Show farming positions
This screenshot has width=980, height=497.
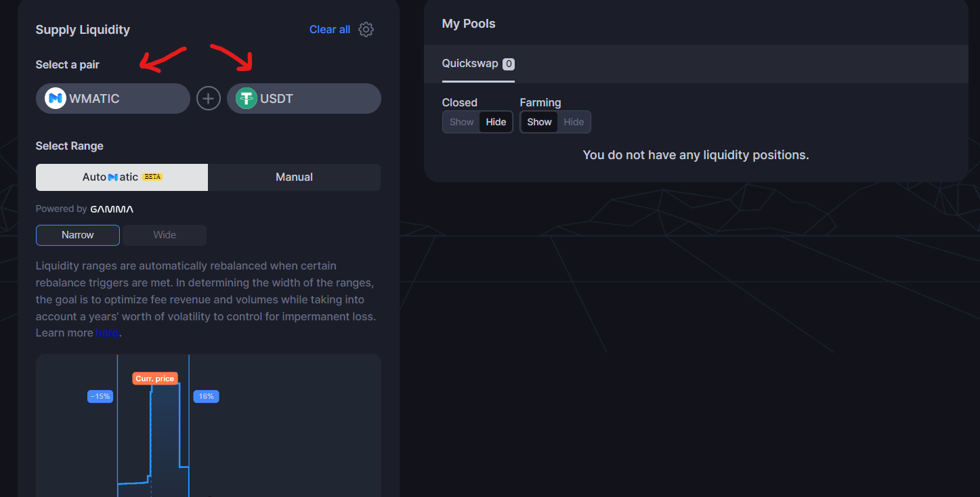tap(539, 122)
